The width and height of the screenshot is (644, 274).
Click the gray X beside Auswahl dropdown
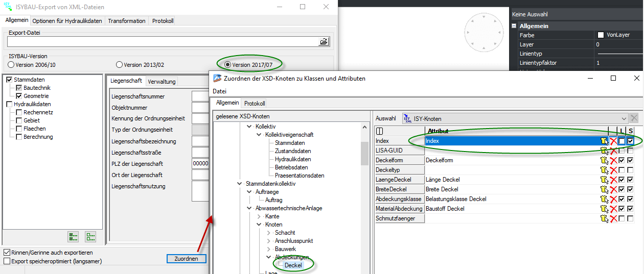click(x=634, y=118)
